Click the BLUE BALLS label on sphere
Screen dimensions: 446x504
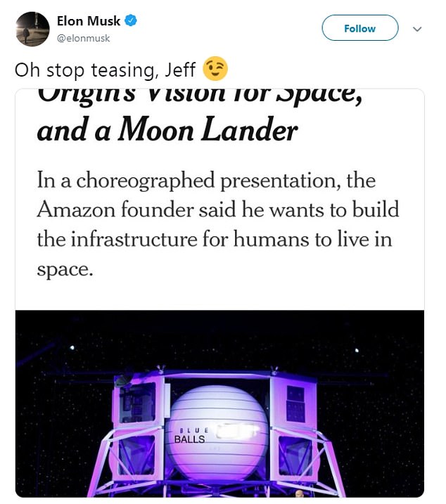click(191, 436)
